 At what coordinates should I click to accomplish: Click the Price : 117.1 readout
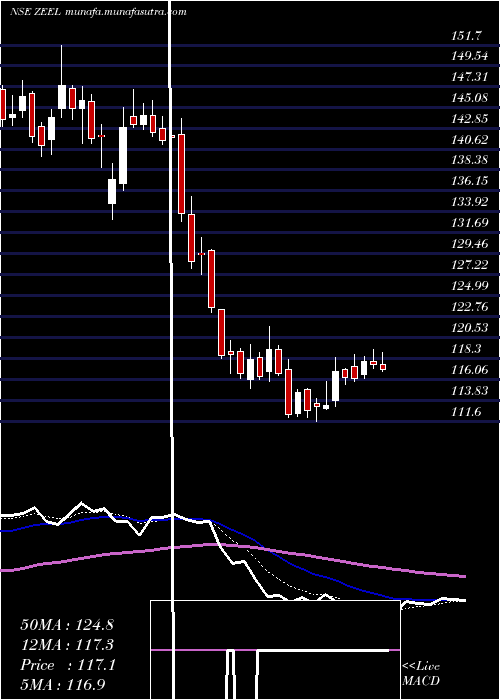(x=68, y=665)
